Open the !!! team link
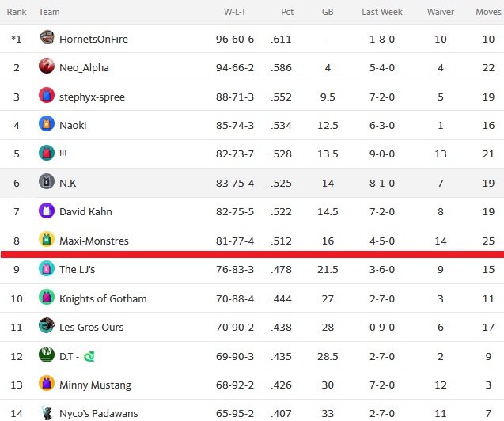Viewport: 504px width, 421px height. [63, 154]
